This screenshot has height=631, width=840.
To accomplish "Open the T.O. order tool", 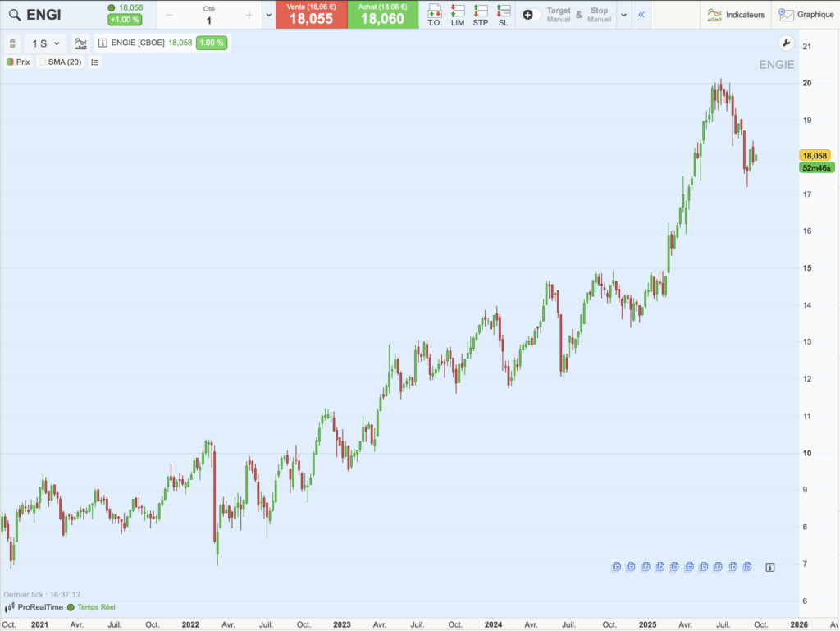I will click(x=435, y=14).
